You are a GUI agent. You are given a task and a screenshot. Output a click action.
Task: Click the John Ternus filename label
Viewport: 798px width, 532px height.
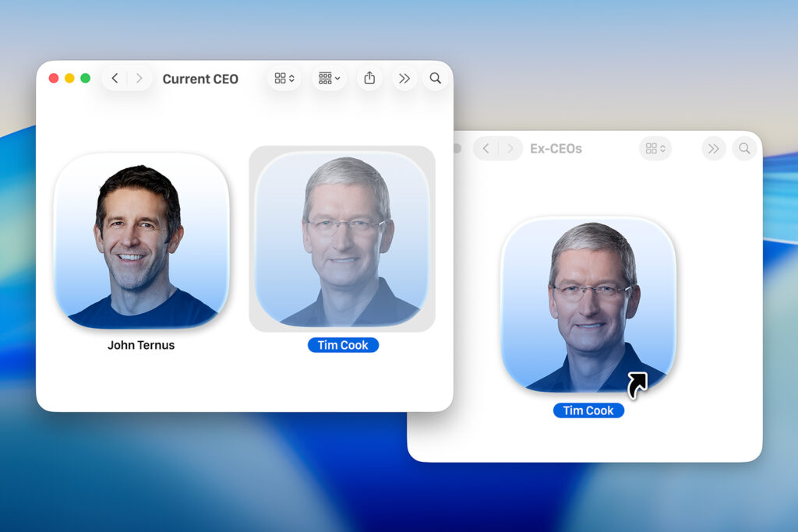tap(141, 345)
